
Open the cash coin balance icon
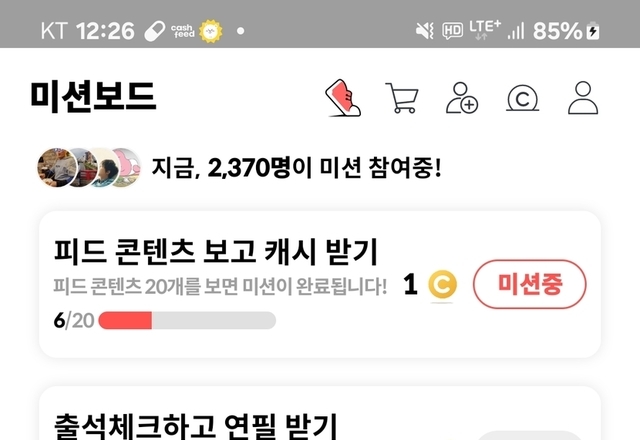pyautogui.click(x=522, y=98)
